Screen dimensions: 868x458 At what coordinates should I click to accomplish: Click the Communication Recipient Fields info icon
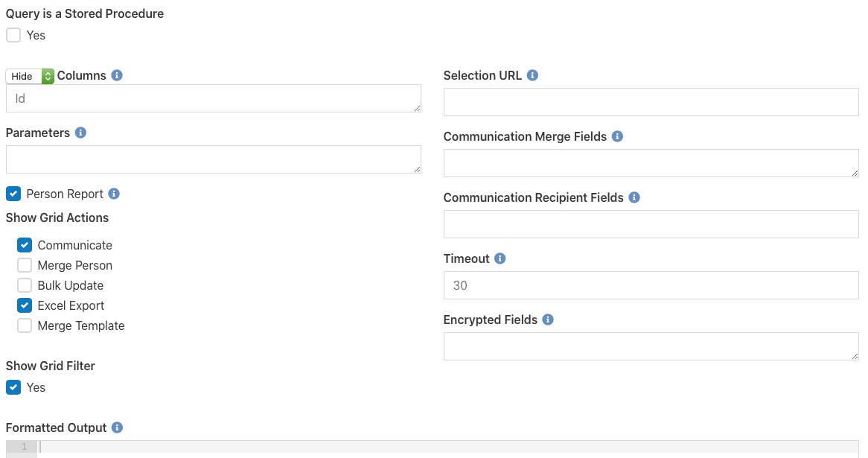tap(634, 197)
